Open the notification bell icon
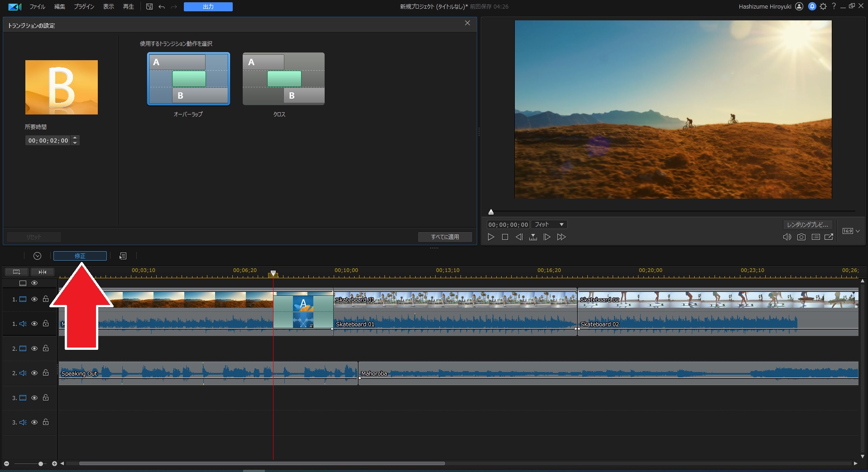This screenshot has height=472, width=868. coord(812,6)
